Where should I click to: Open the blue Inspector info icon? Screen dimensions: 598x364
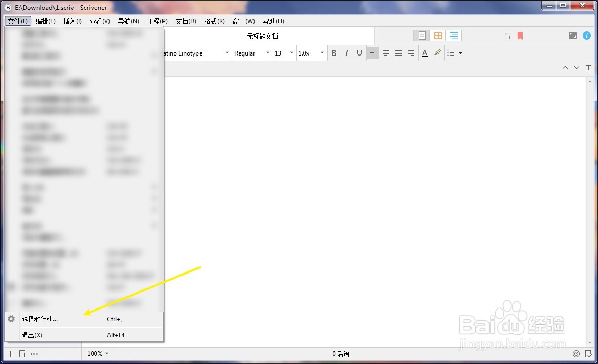point(587,35)
